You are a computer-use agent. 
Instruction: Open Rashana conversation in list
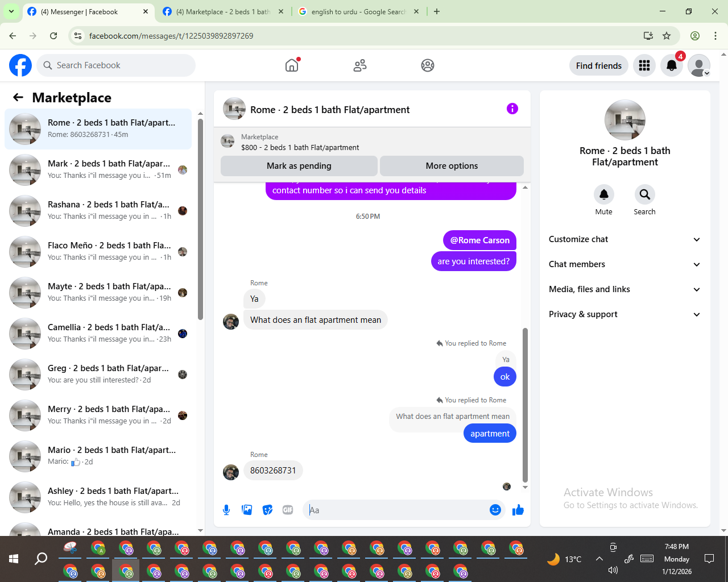[x=98, y=211]
